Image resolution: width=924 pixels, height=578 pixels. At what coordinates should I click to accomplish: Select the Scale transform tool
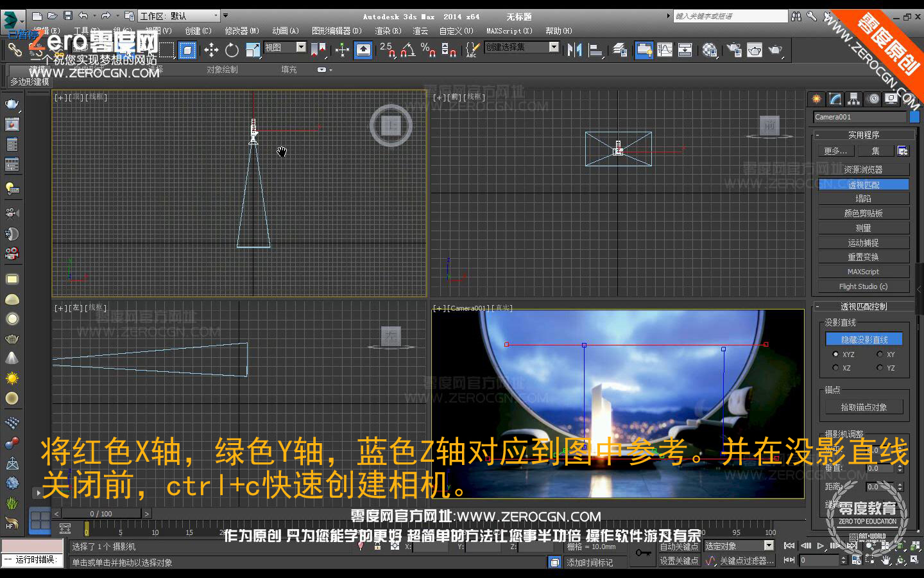(253, 50)
